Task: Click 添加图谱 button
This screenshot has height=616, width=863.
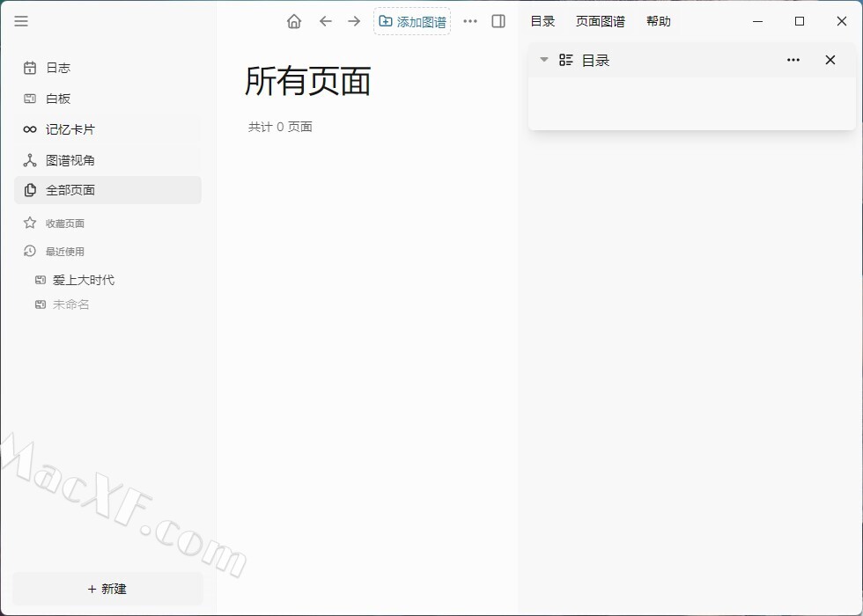Action: tap(412, 21)
